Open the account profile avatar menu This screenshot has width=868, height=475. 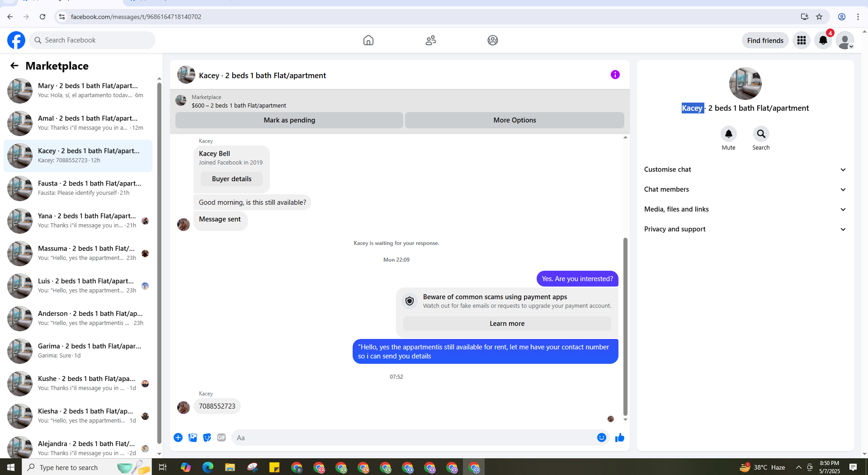pos(844,40)
